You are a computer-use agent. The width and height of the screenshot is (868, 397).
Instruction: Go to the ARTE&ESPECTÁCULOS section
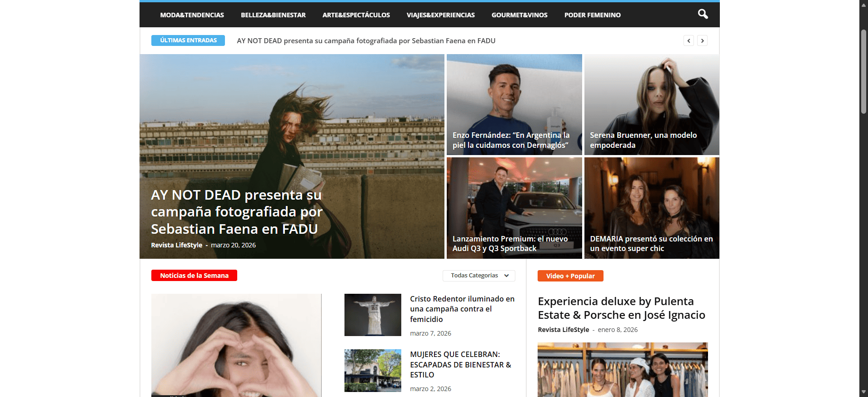click(356, 15)
